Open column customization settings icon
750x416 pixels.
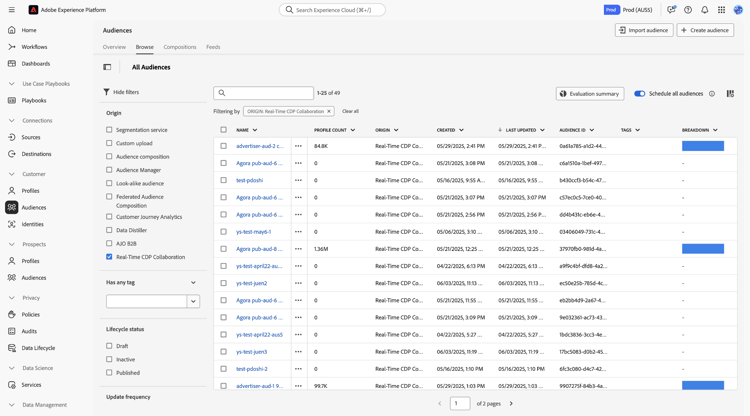[x=730, y=94]
